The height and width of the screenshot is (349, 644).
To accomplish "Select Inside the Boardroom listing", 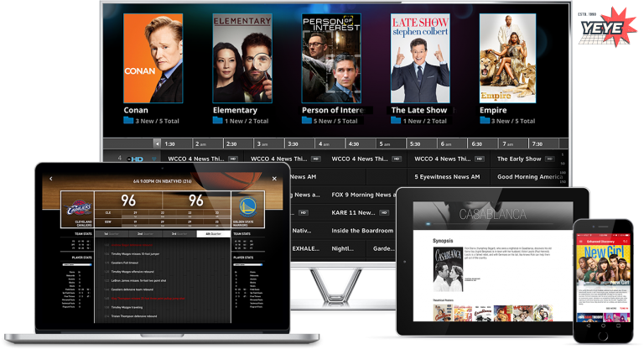I will click(x=361, y=231).
